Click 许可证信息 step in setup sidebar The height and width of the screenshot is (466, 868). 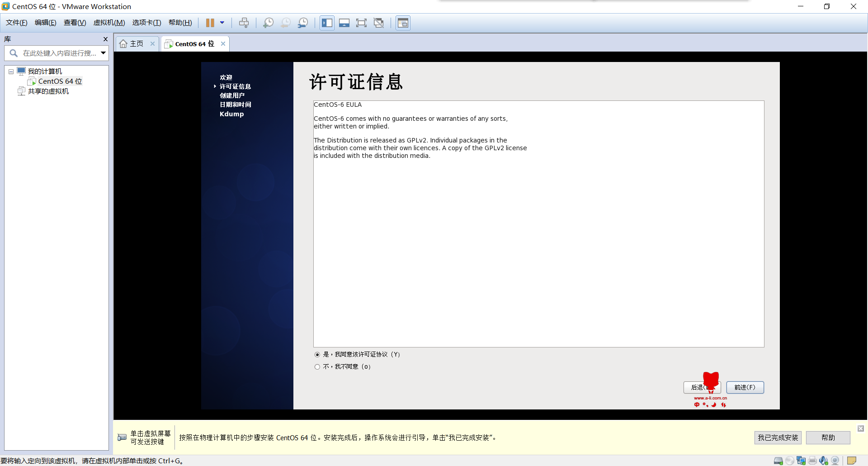pos(236,87)
